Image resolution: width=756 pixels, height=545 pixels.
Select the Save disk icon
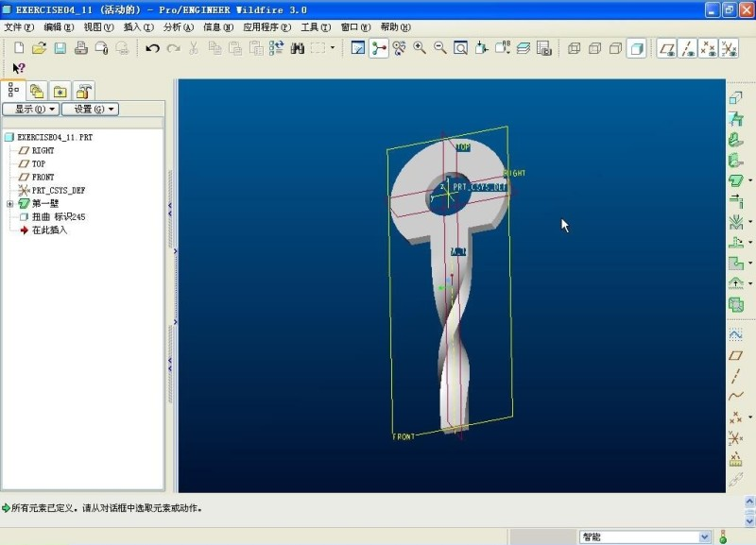[60, 48]
